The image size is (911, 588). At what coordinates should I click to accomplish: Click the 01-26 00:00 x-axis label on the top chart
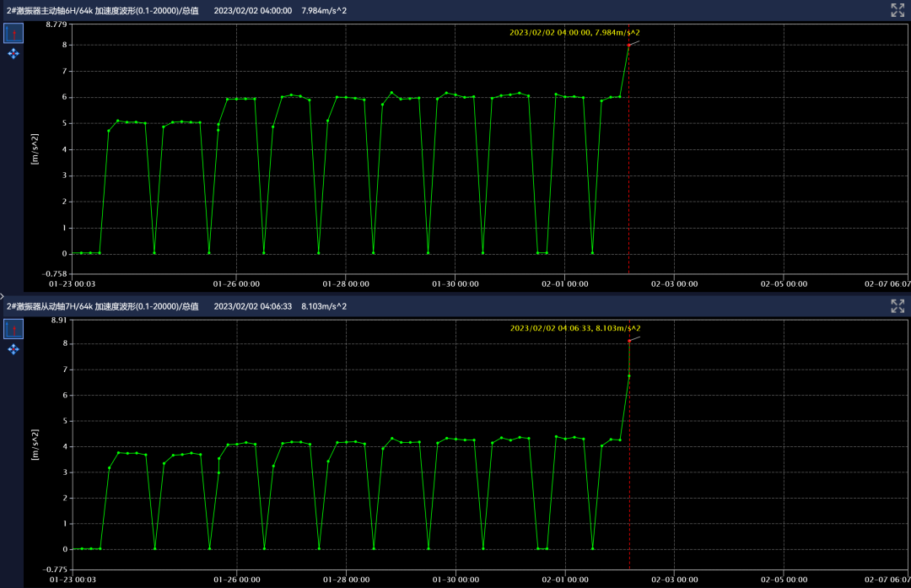click(237, 284)
